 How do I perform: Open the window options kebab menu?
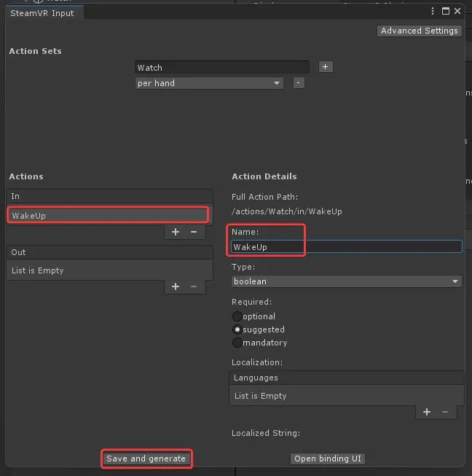click(434, 11)
